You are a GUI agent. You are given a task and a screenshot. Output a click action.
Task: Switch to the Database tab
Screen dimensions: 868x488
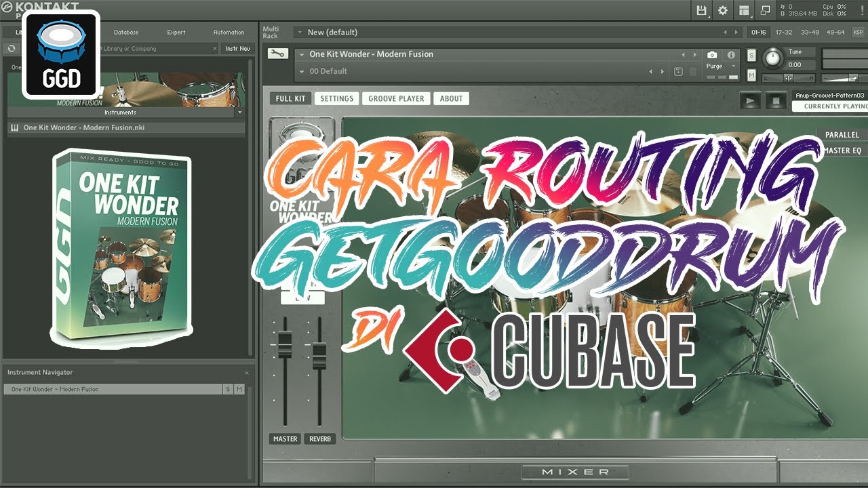126,33
